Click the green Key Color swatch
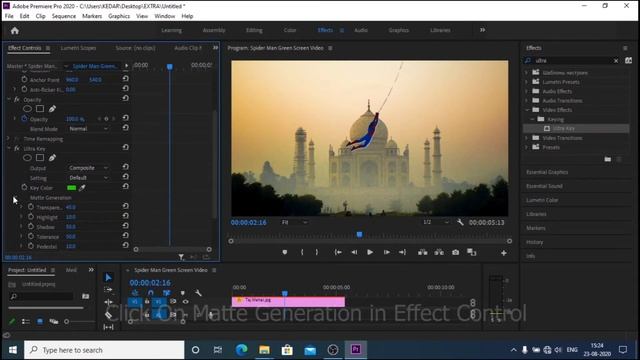 (71, 188)
